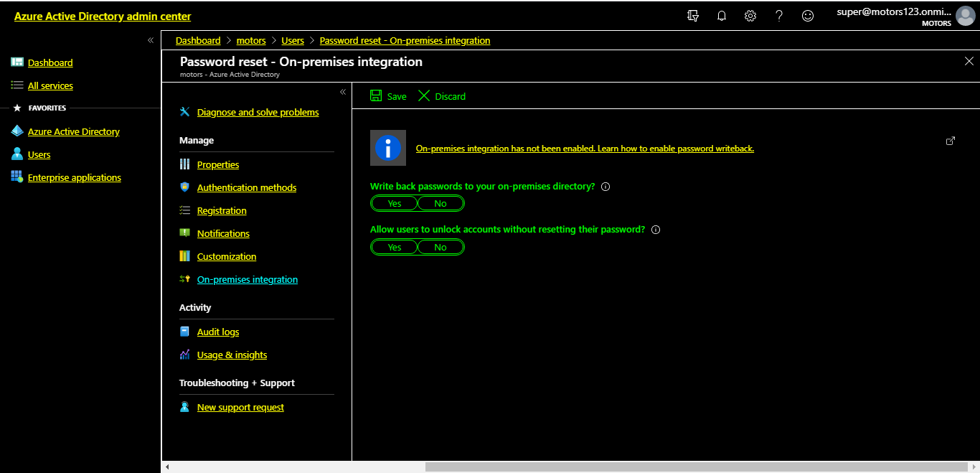Image resolution: width=980 pixels, height=473 pixels.
Task: Select Customization menu item
Action: coord(227,256)
